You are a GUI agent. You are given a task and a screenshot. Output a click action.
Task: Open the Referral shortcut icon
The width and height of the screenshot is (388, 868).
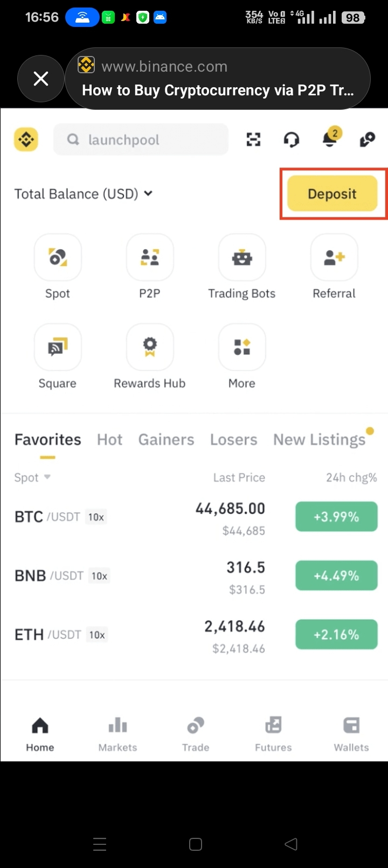click(334, 257)
